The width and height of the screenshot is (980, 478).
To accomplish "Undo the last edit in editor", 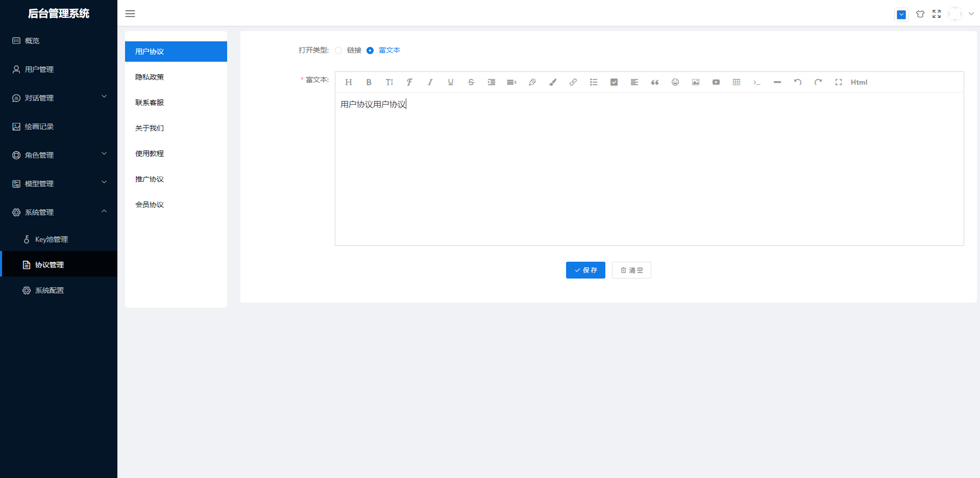I will [797, 82].
